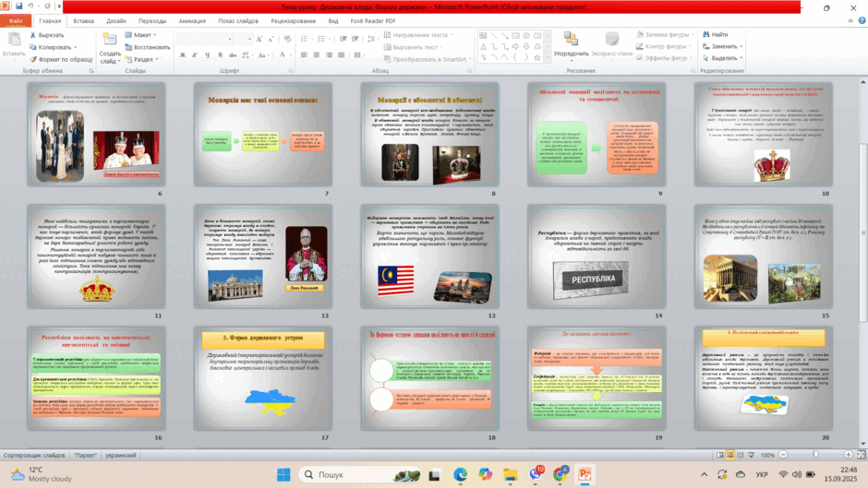The height and width of the screenshot is (488, 868).
Task: Undo the last action in the quick access toolbar
Action: tap(31, 6)
